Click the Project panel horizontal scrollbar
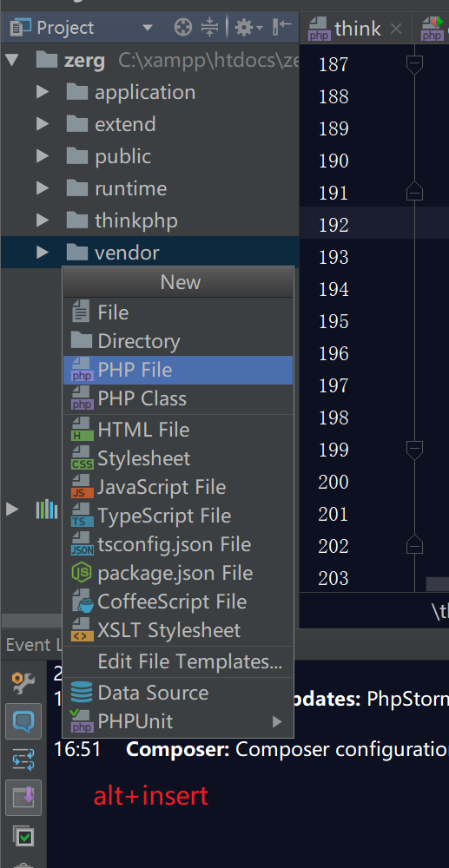 point(31,620)
